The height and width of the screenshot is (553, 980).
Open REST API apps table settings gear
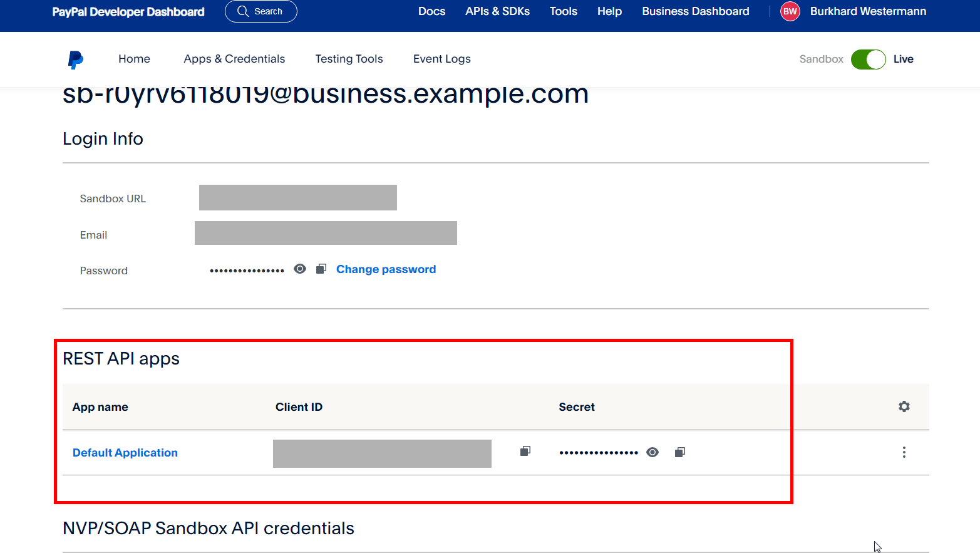click(904, 406)
